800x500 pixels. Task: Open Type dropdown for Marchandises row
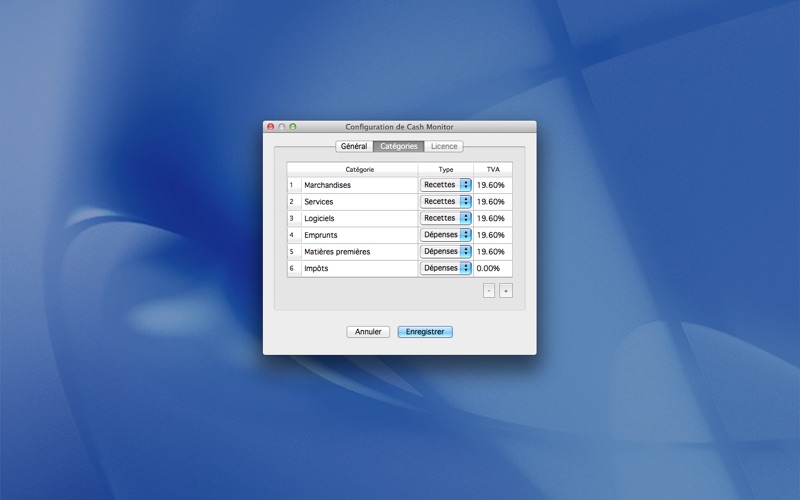[x=446, y=185]
